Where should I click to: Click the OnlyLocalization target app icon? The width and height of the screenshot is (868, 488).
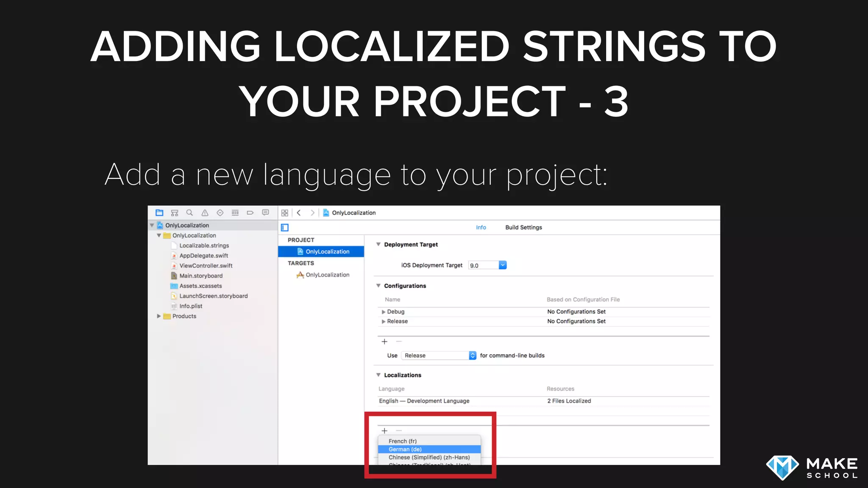[x=300, y=275]
